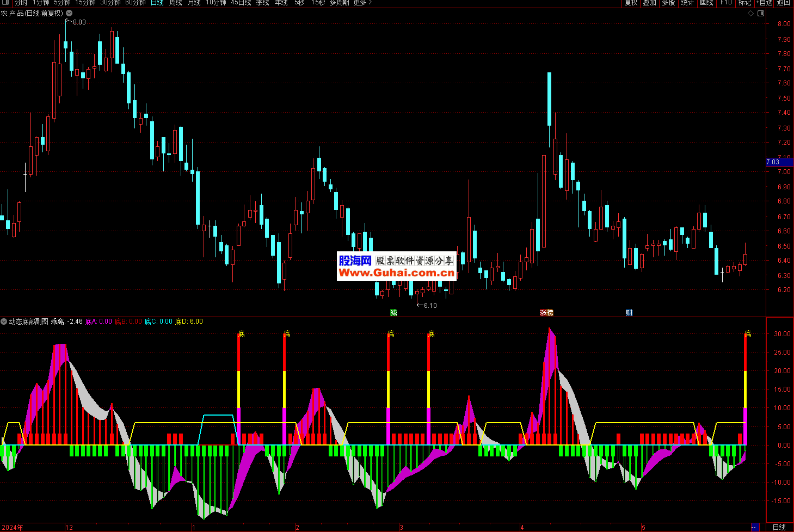Switch to 周线 weekly chart
The image size is (794, 532).
pyautogui.click(x=175, y=3)
